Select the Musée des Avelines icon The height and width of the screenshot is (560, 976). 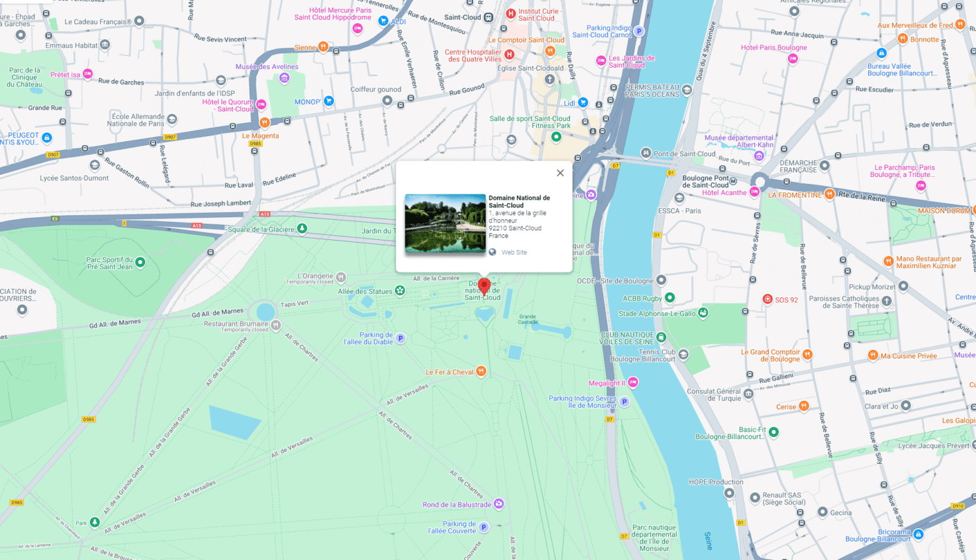click(x=284, y=78)
